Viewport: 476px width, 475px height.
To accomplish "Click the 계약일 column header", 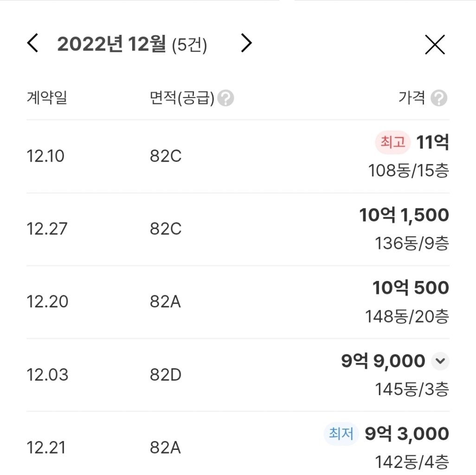I will point(47,98).
